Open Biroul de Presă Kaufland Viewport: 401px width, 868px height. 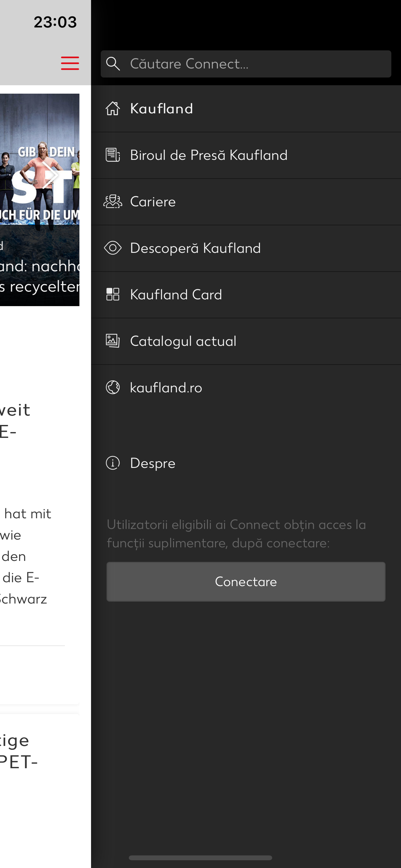246,155
